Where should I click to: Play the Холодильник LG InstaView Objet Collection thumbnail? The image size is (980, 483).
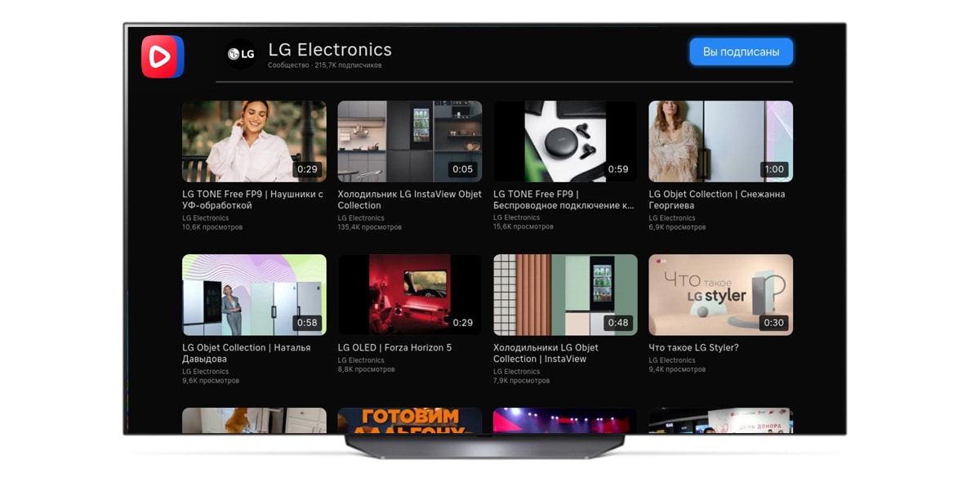[409, 141]
